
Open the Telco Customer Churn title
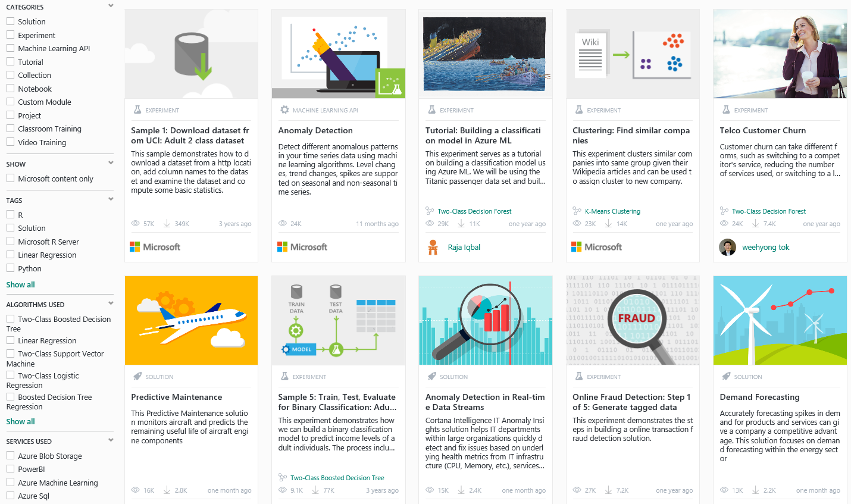point(762,130)
